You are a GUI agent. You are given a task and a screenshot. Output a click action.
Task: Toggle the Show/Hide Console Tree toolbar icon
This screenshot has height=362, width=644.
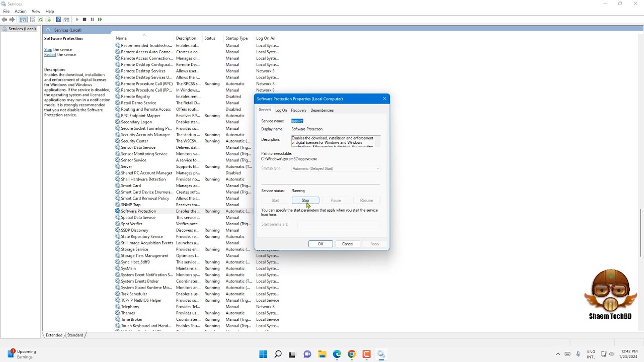point(23,20)
